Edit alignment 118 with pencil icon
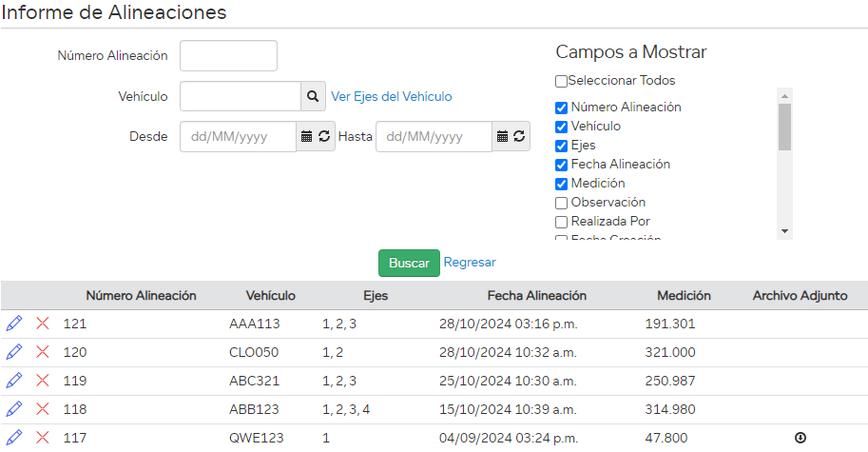Viewport: 868px width, 452px height. click(14, 409)
